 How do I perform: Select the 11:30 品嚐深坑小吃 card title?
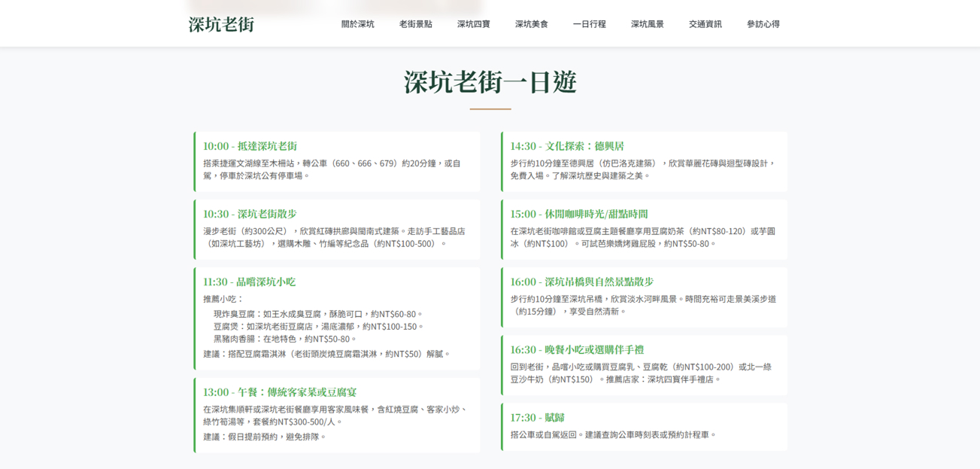click(249, 282)
